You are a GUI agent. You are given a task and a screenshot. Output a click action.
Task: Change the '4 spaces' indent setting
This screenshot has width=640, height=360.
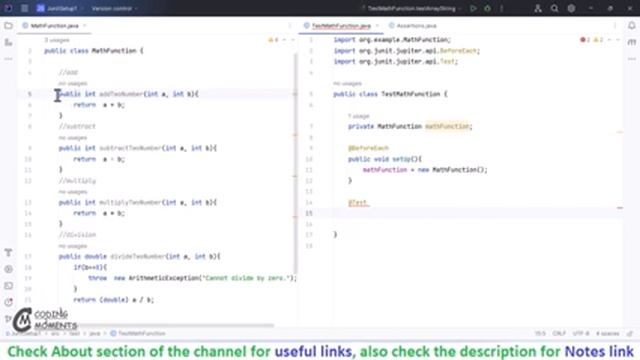point(607,333)
